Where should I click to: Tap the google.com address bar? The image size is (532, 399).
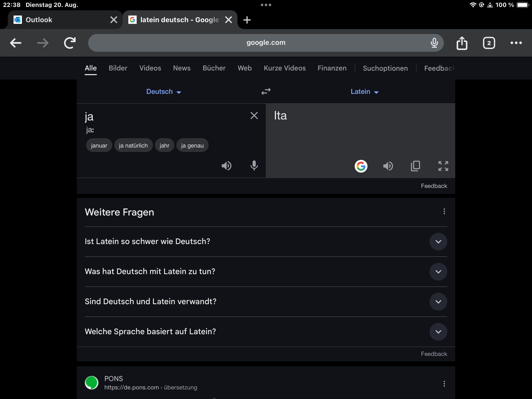click(x=265, y=43)
